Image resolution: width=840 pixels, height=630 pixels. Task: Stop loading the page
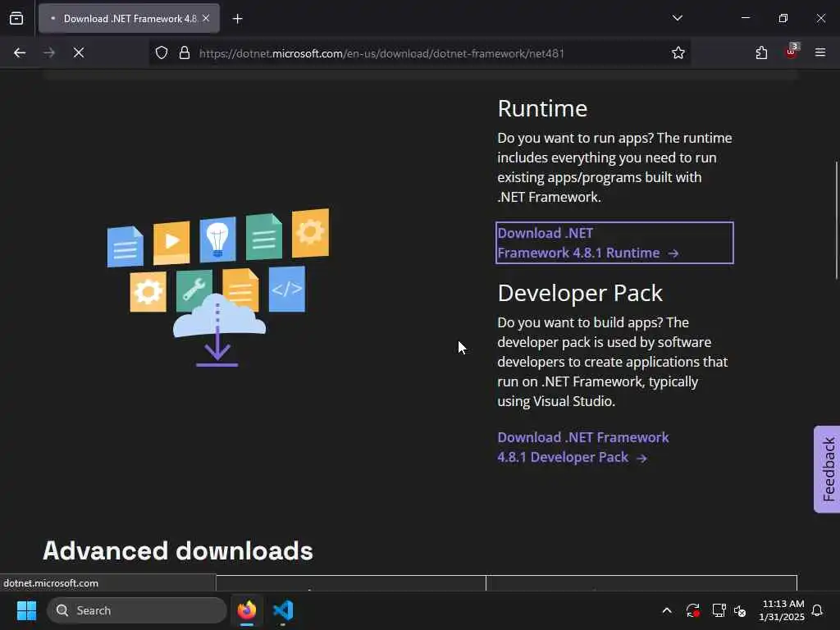79,53
